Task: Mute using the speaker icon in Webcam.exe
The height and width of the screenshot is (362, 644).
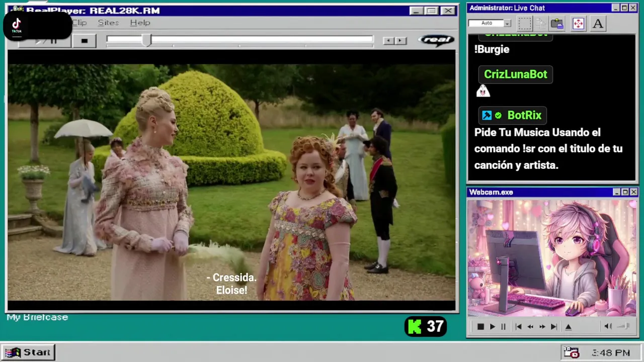Action: pos(608,326)
